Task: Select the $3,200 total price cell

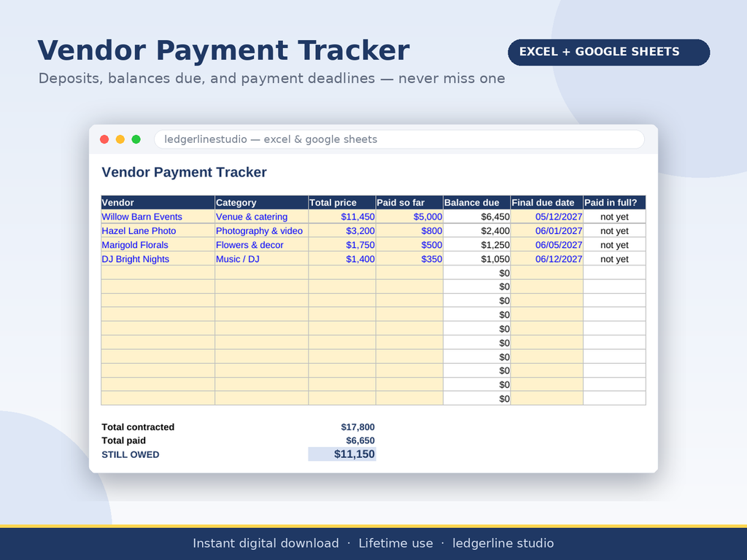Action: (342, 230)
